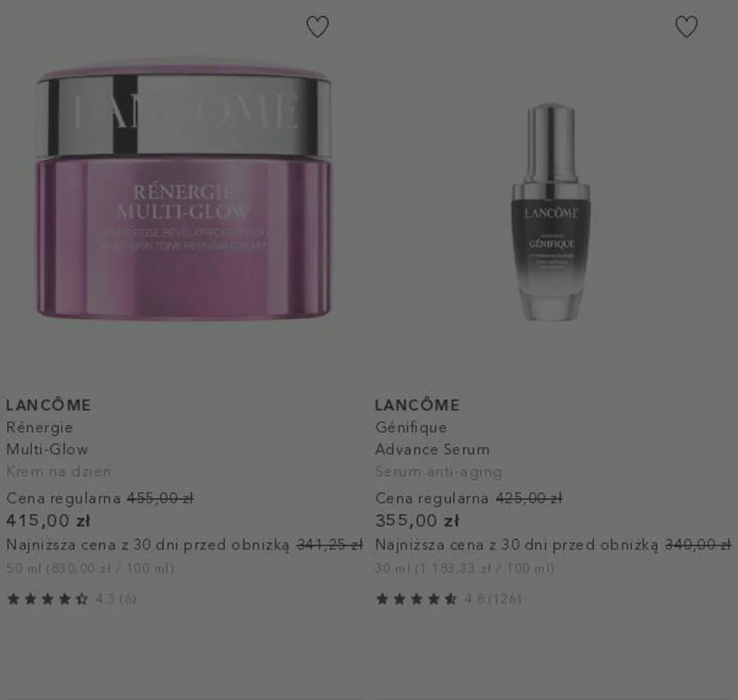Image resolution: width=738 pixels, height=700 pixels.
Task: Click the crossed-out 455,00 zł regular price
Action: coord(161,498)
